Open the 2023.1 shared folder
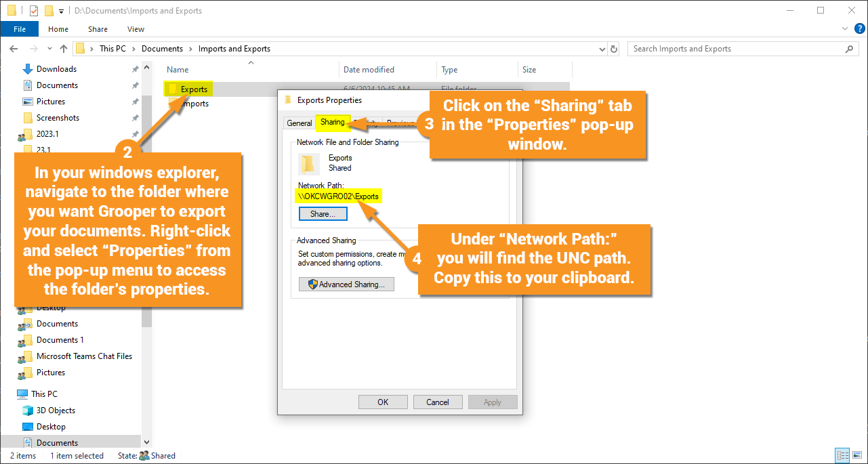Screen dimensions: 868x464 pyautogui.click(x=47, y=134)
